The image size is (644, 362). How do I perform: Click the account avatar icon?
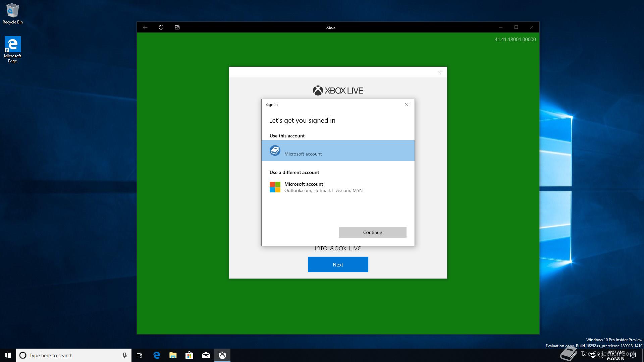[x=275, y=150]
